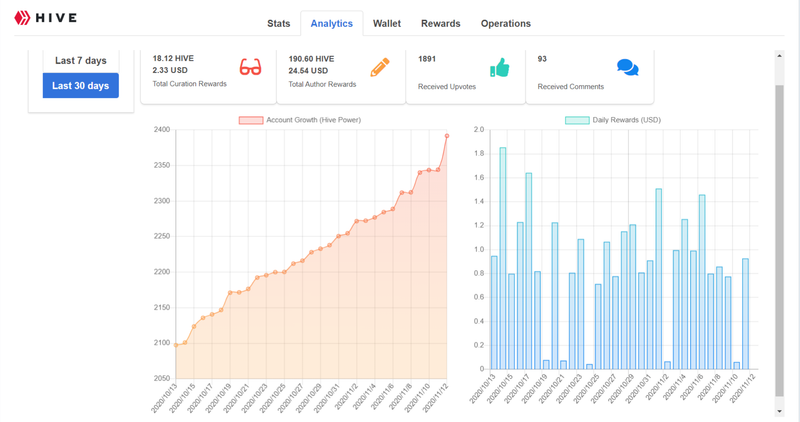
Task: Toggle the Daily Rewards legend swatch
Action: point(577,120)
